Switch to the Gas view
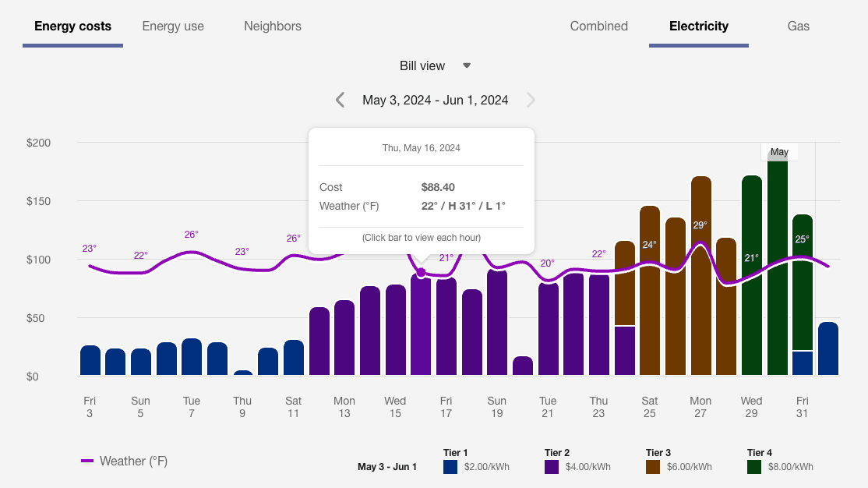The height and width of the screenshot is (488, 868). (798, 26)
